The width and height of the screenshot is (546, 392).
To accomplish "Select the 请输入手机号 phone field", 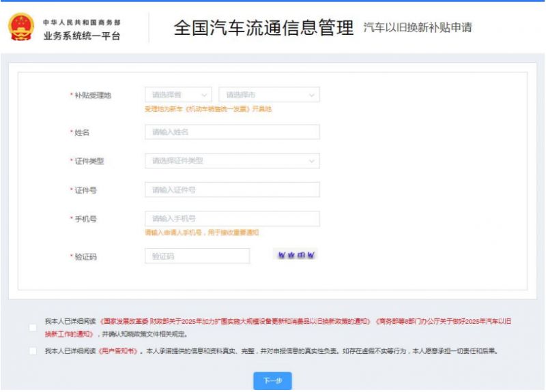I will tap(232, 219).
